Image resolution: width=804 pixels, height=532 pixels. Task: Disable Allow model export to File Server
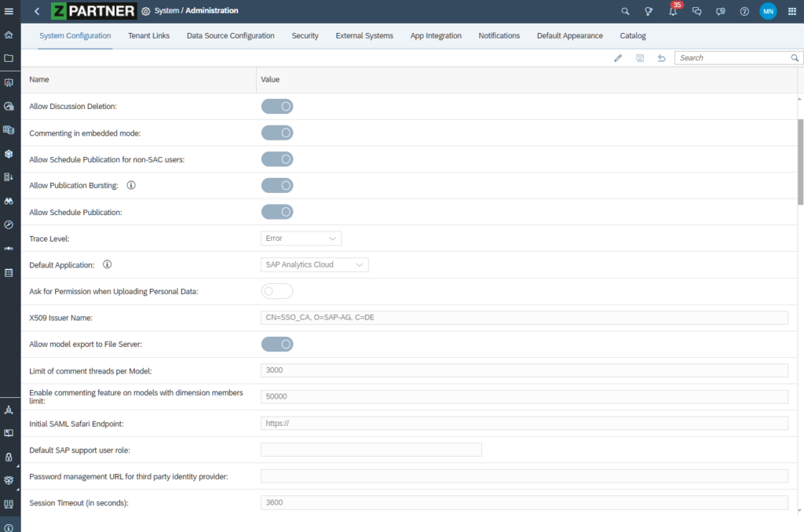coord(277,344)
